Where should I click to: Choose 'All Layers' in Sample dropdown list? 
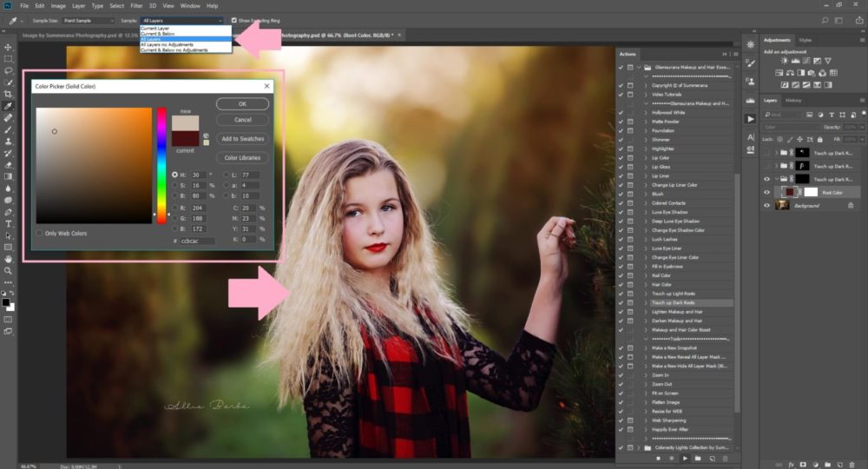tap(186, 39)
